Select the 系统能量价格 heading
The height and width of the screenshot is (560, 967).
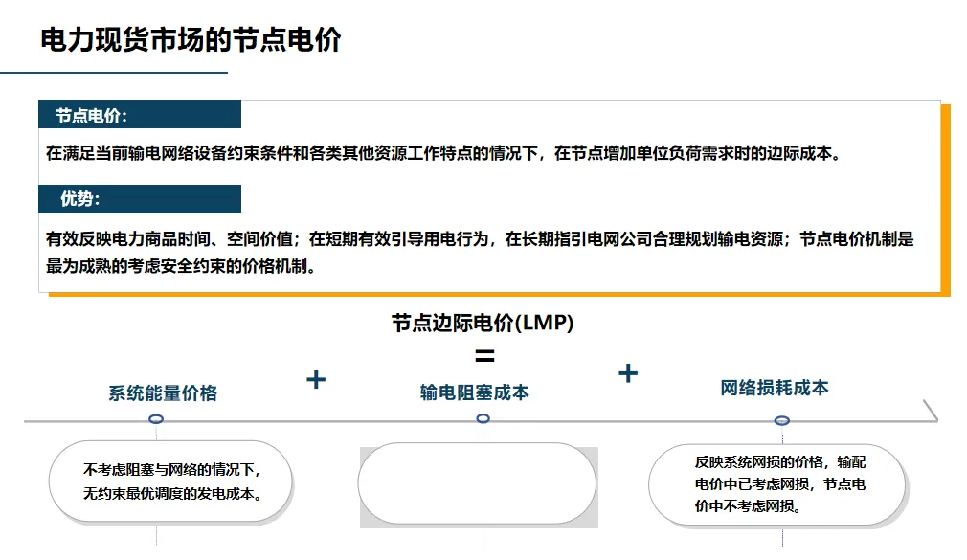(x=163, y=392)
